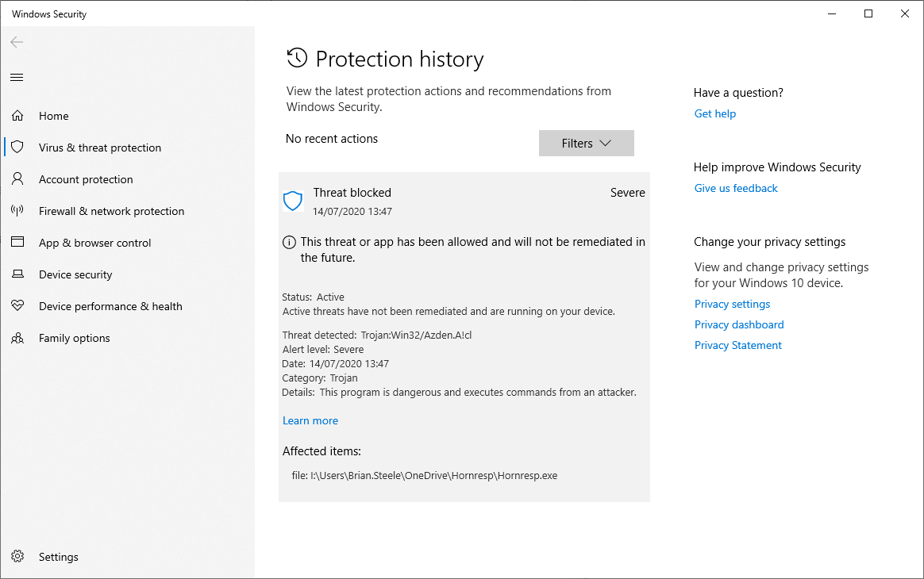The width and height of the screenshot is (924, 579).
Task: Close the Windows Security window
Action: point(905,13)
